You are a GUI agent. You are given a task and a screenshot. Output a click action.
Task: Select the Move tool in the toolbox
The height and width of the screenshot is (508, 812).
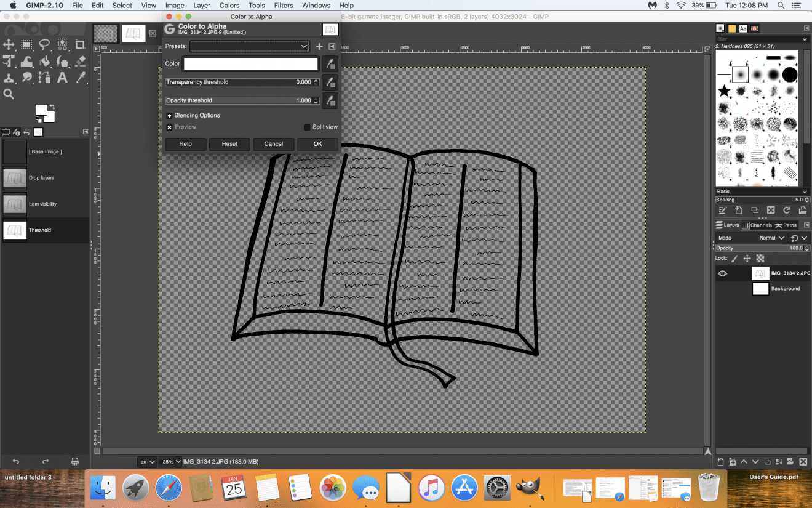pyautogui.click(x=9, y=44)
